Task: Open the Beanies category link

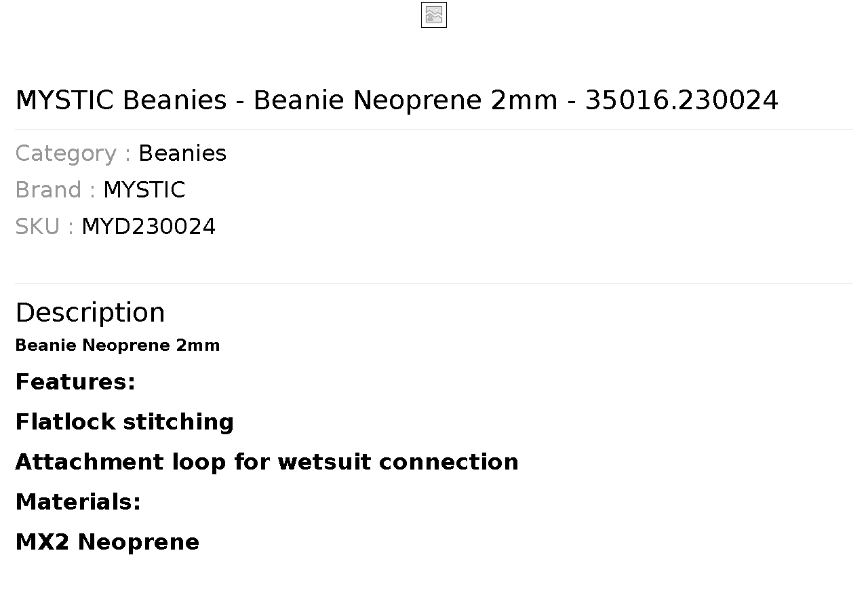Action: click(x=182, y=153)
